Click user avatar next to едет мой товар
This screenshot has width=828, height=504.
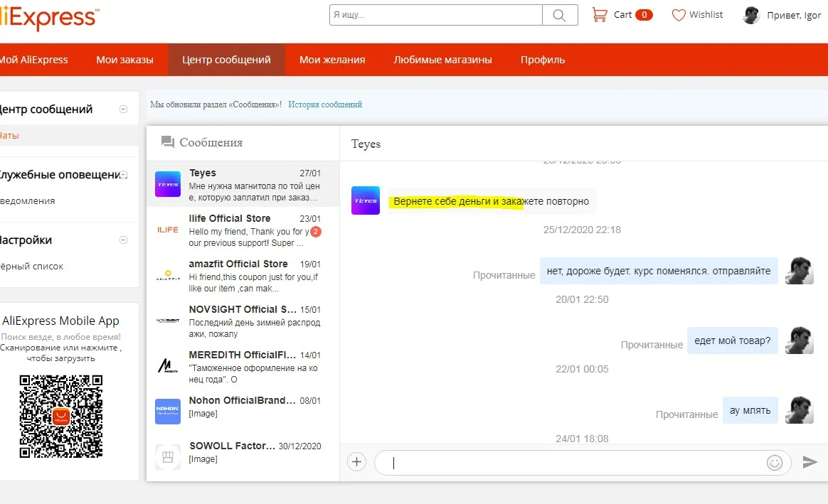pos(800,341)
